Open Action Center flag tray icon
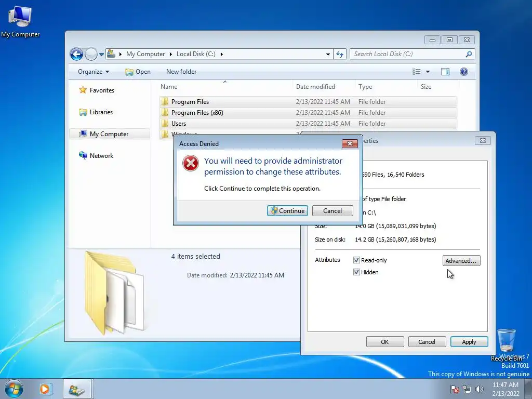Viewport: 532px width, 399px height. point(455,389)
